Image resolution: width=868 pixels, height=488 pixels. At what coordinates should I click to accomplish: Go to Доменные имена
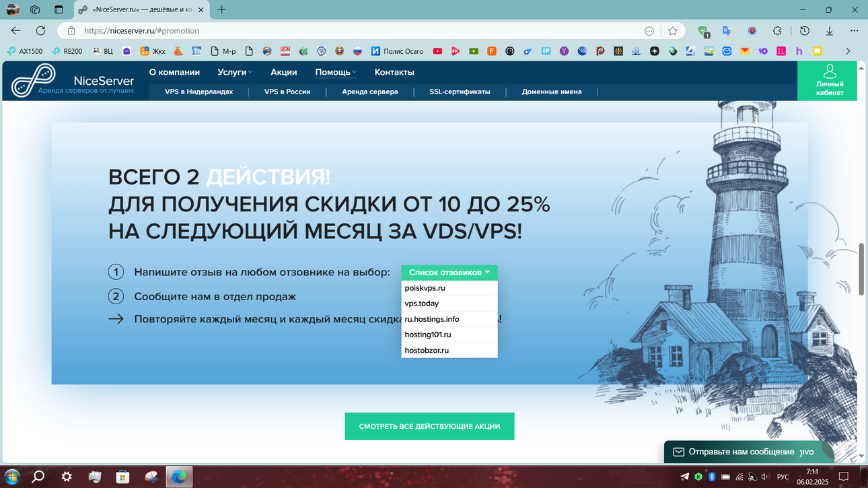click(x=552, y=92)
